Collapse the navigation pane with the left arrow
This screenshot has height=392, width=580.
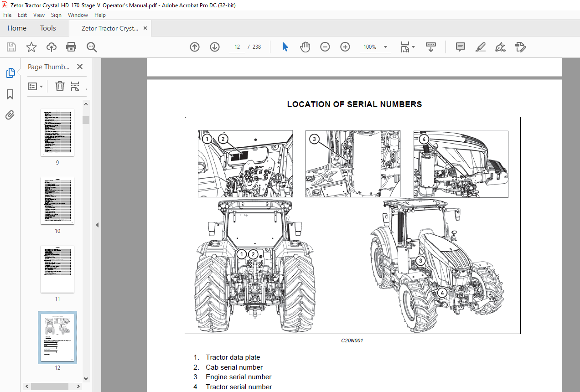point(97,225)
